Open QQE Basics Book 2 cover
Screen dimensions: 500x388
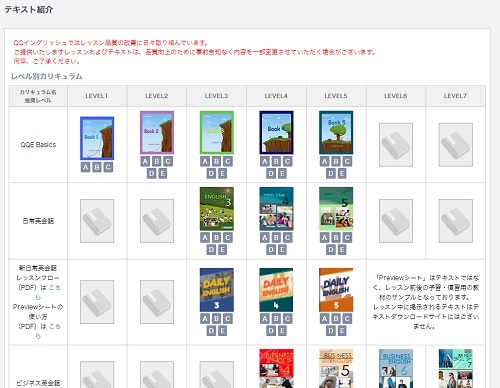pyautogui.click(x=157, y=132)
